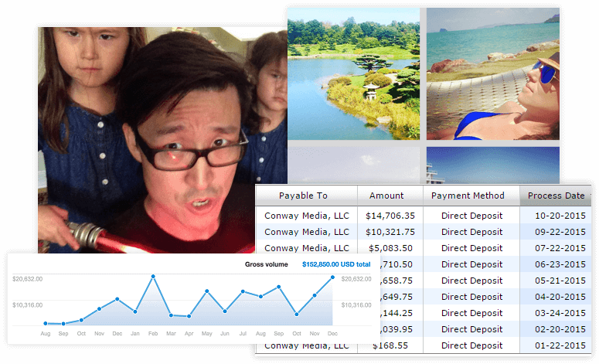This screenshot has height=364, width=599.
Task: Click the 10-20-2015 process date cell
Action: tap(560, 216)
